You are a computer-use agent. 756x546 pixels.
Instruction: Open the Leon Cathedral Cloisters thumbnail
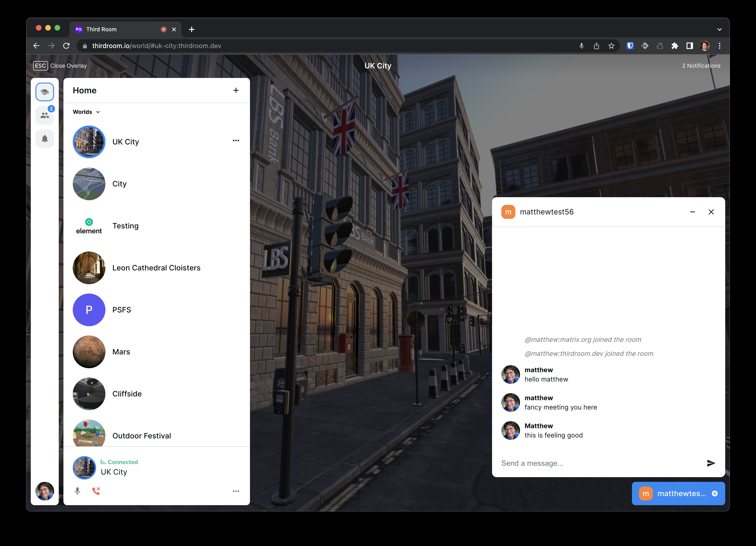pos(89,268)
